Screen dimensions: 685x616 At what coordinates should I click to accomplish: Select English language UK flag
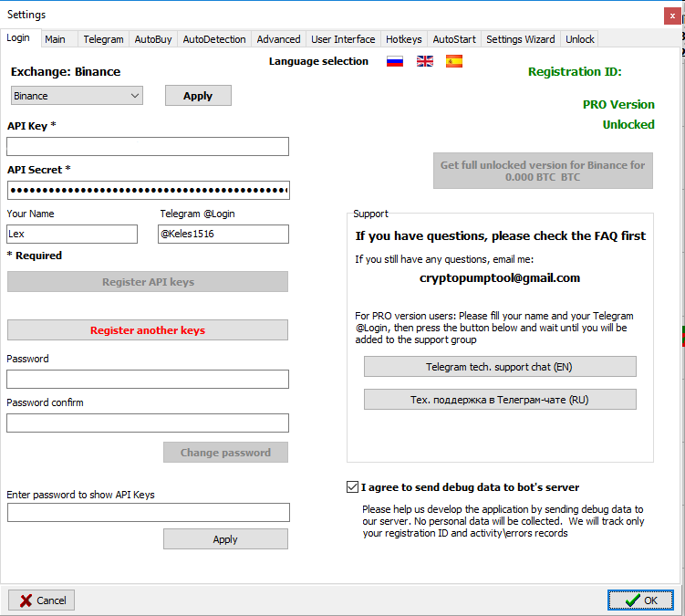coord(425,62)
